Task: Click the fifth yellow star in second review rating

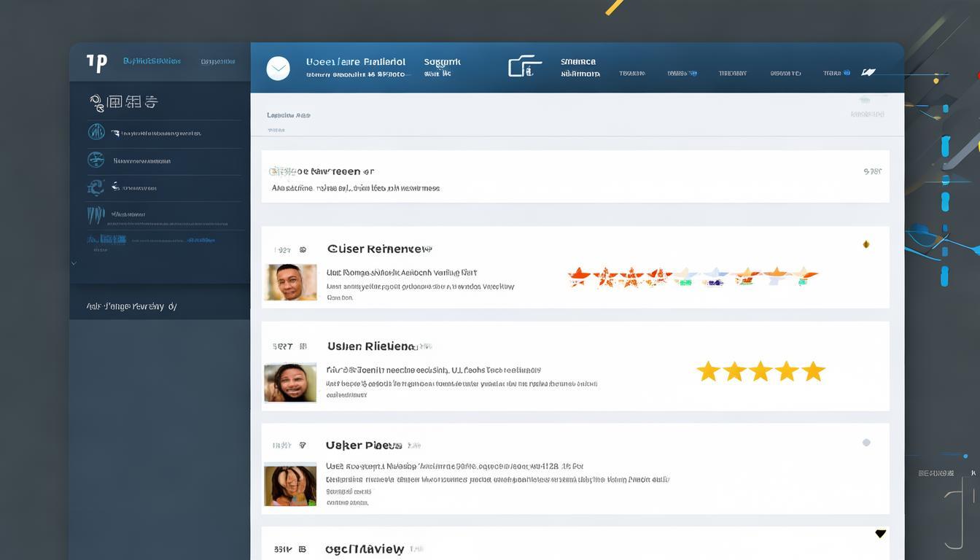Action: (813, 372)
